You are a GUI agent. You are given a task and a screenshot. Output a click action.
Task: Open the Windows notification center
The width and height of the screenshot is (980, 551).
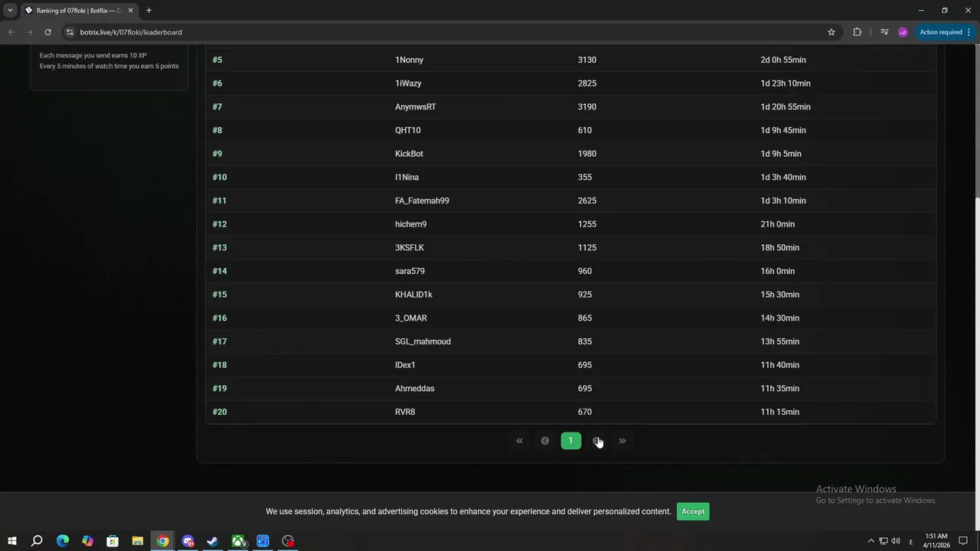point(963,541)
